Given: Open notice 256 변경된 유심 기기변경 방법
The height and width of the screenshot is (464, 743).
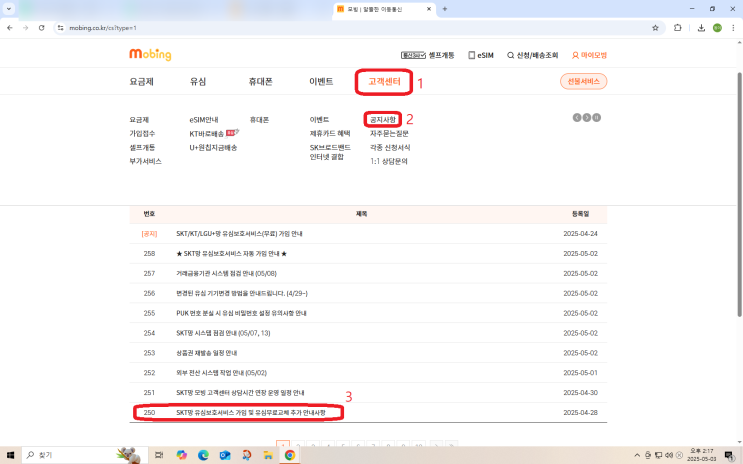Looking at the screenshot, I should (x=242, y=293).
